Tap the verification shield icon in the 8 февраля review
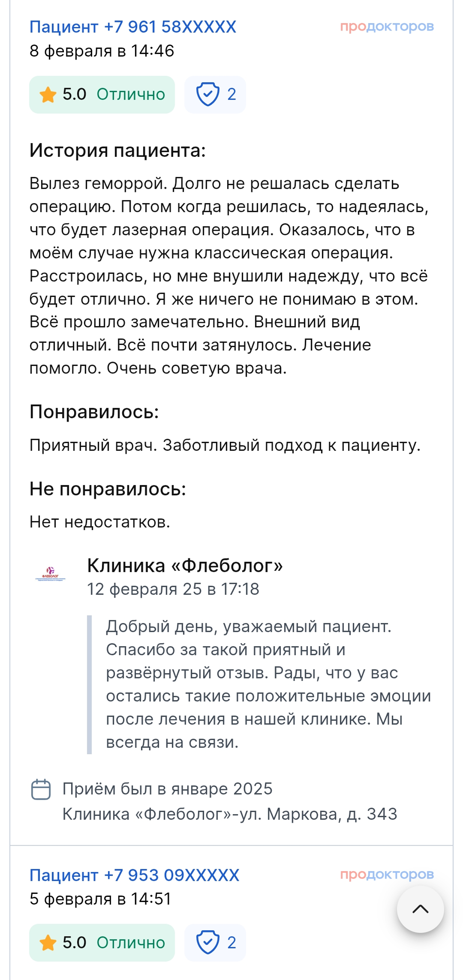This screenshot has width=463, height=980. coord(208,94)
